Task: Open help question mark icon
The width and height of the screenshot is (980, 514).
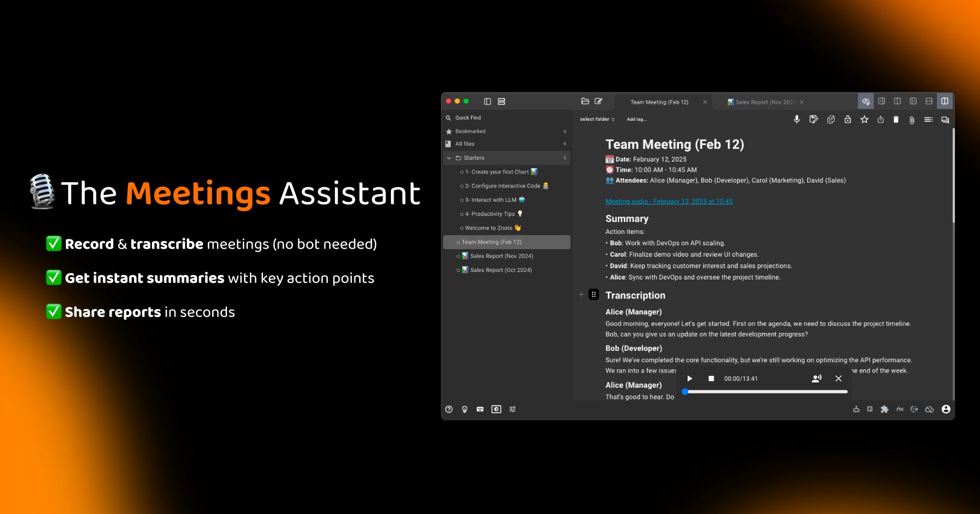Action: click(449, 409)
